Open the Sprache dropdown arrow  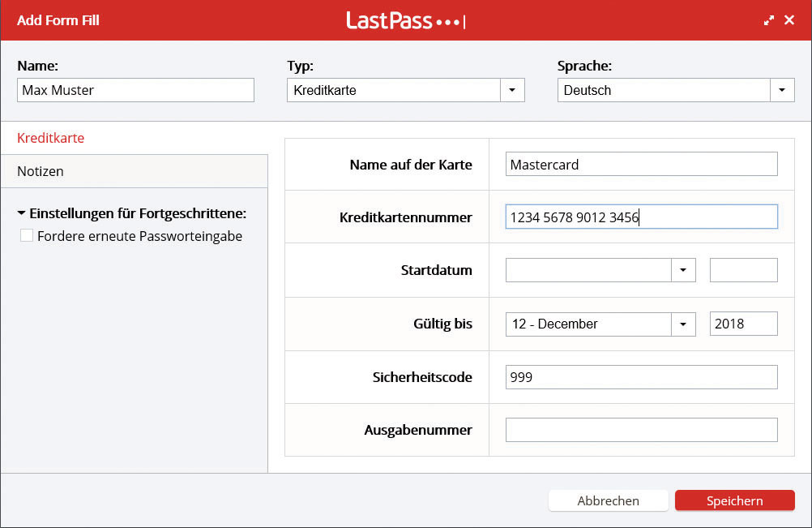pos(783,90)
